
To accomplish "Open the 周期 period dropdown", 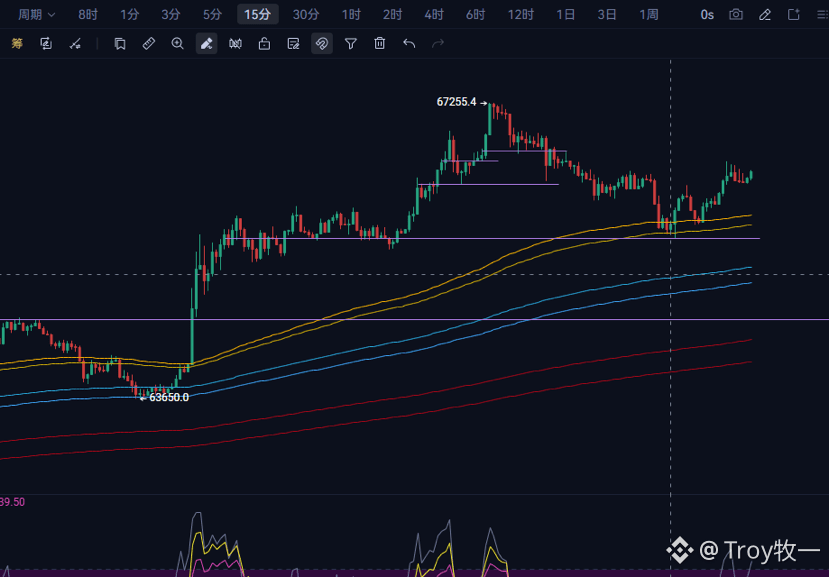I will 36,14.
